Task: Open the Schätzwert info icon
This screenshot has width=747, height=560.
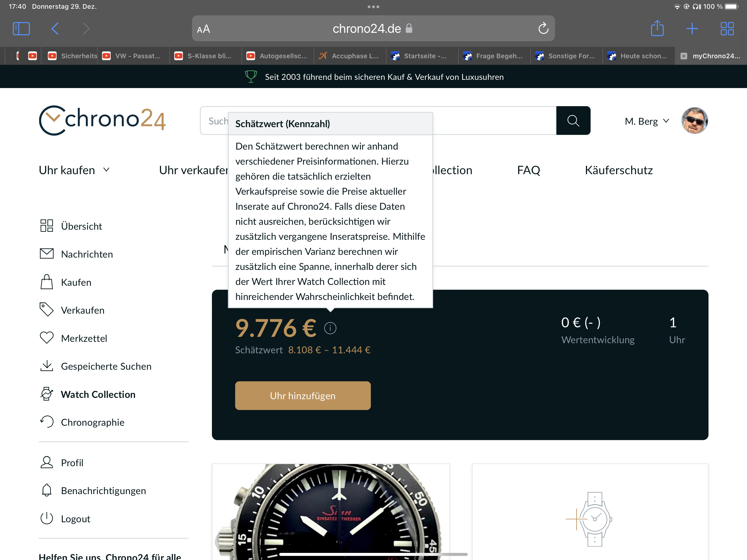Action: point(330,328)
